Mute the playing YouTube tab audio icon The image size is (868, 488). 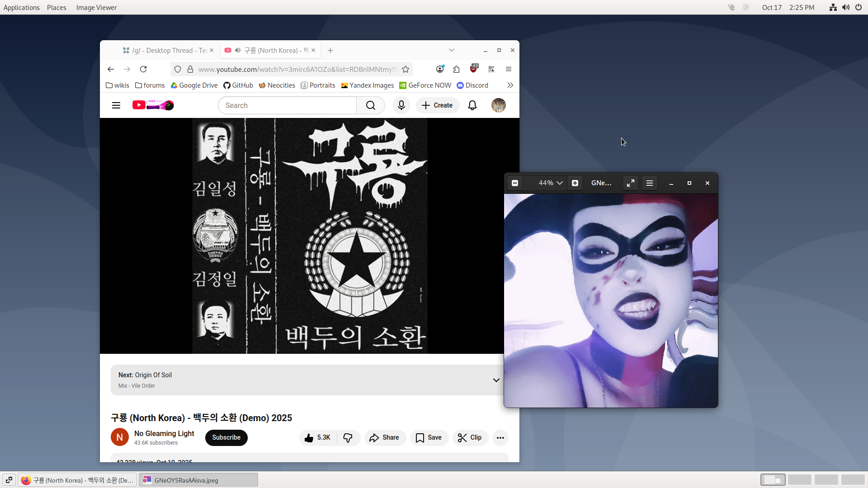click(x=238, y=50)
